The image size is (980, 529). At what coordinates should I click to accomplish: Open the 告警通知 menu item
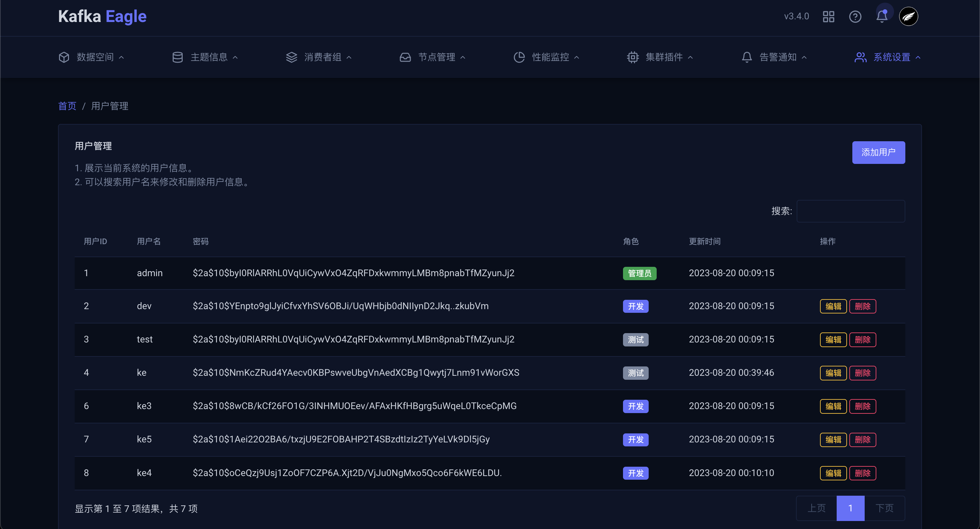coord(778,57)
